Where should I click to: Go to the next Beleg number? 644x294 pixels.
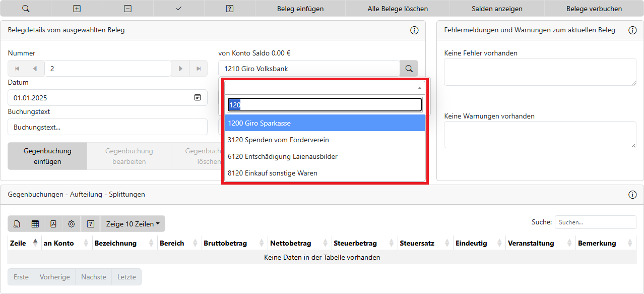click(x=180, y=69)
